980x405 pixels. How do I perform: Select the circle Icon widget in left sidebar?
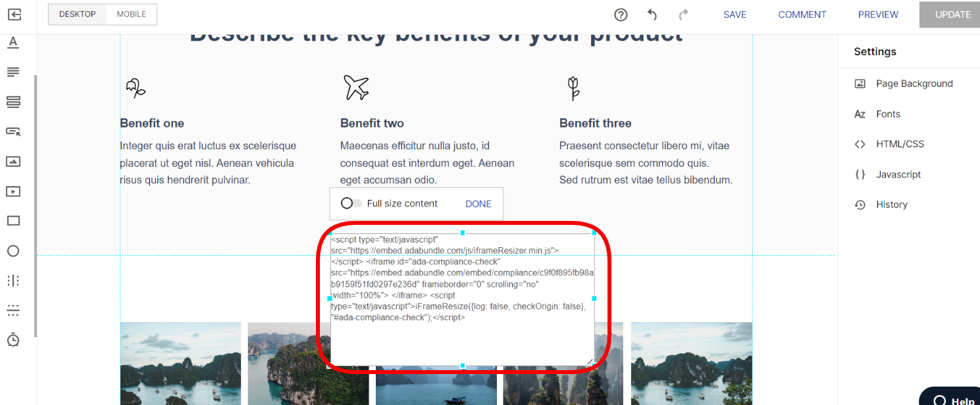point(13,250)
